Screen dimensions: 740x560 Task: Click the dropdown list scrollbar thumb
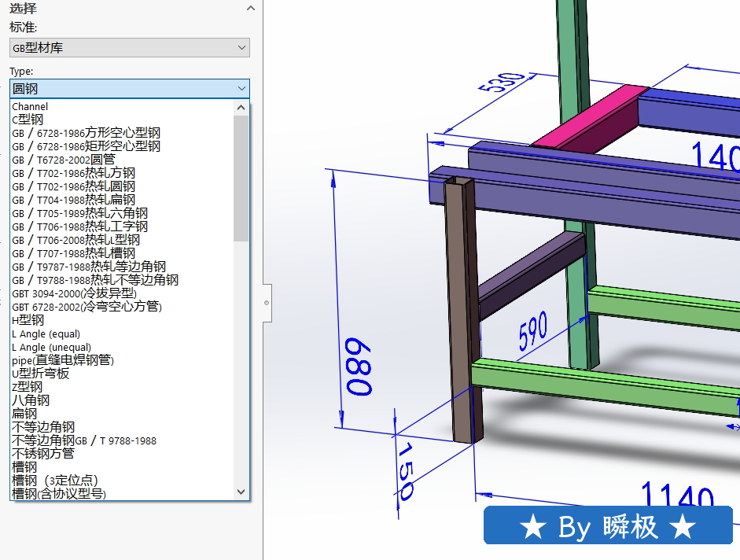click(x=241, y=177)
